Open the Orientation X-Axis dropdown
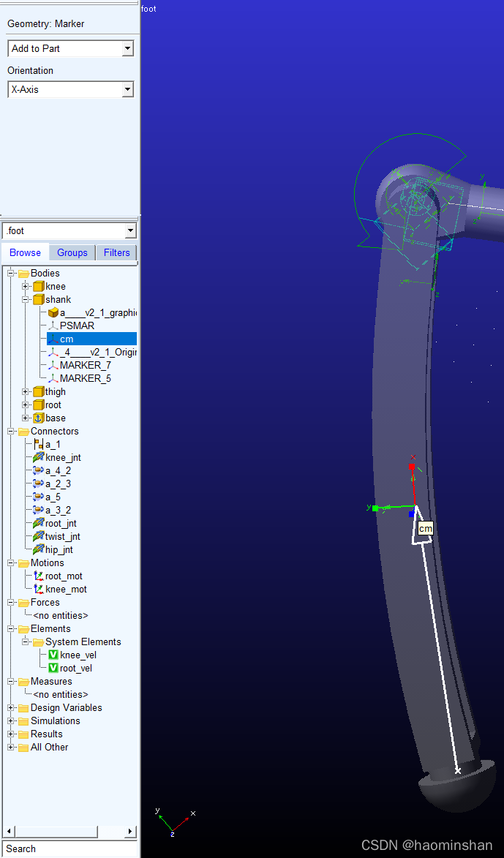 (127, 89)
